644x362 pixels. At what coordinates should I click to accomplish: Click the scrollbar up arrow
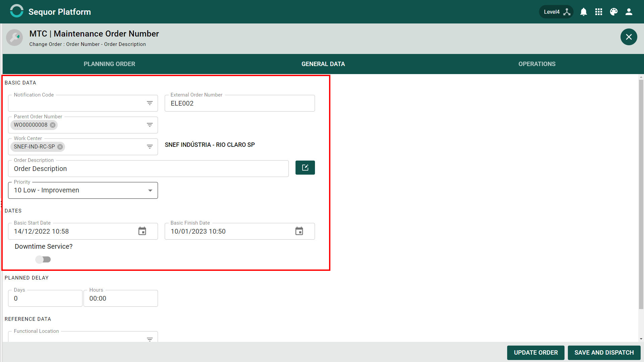pyautogui.click(x=641, y=77)
